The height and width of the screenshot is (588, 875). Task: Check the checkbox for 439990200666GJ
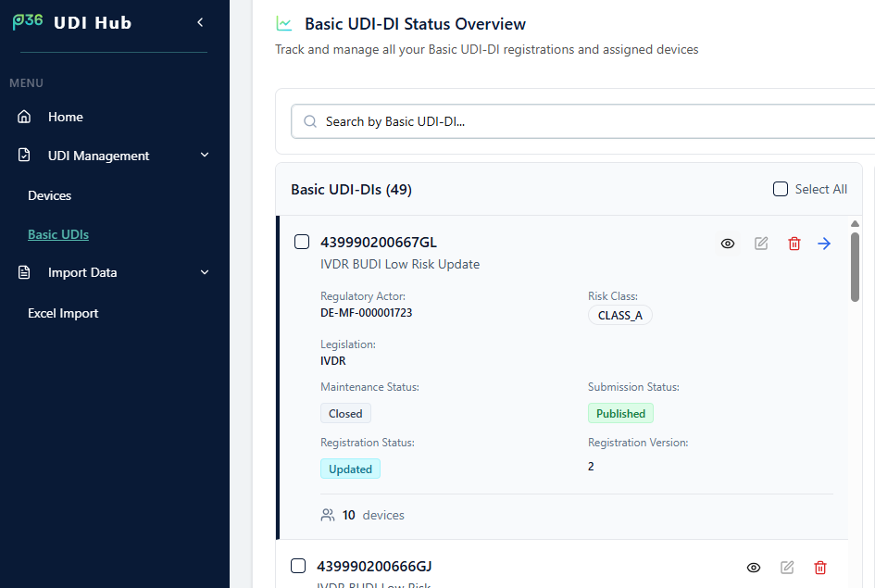pos(298,565)
